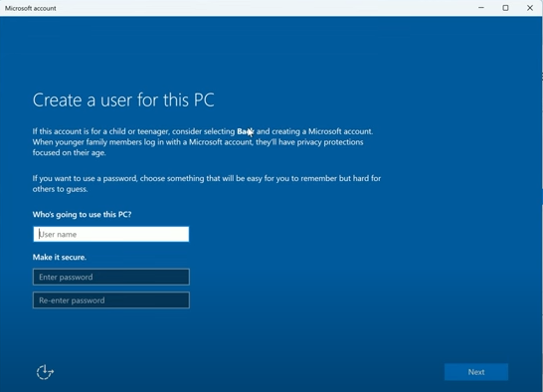The width and height of the screenshot is (543, 392).
Task: Select the Re-enter password field
Action: 111,300
